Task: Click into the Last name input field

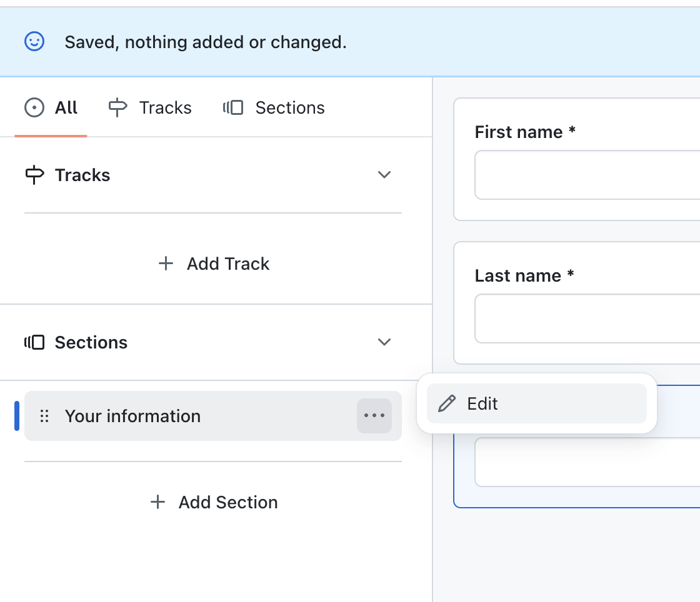Action: point(587,318)
